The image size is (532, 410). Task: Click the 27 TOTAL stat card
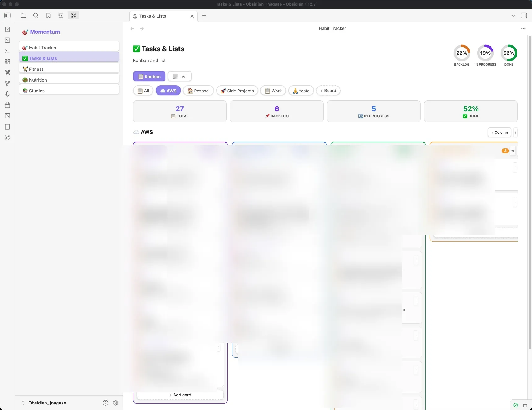click(180, 112)
